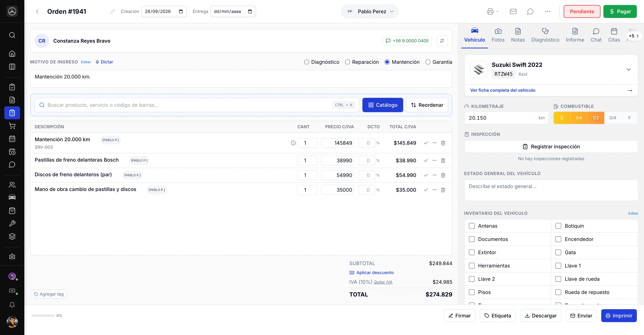This screenshot has width=644, height=335.
Task: Select the Garantía radio option
Action: pyautogui.click(x=428, y=62)
